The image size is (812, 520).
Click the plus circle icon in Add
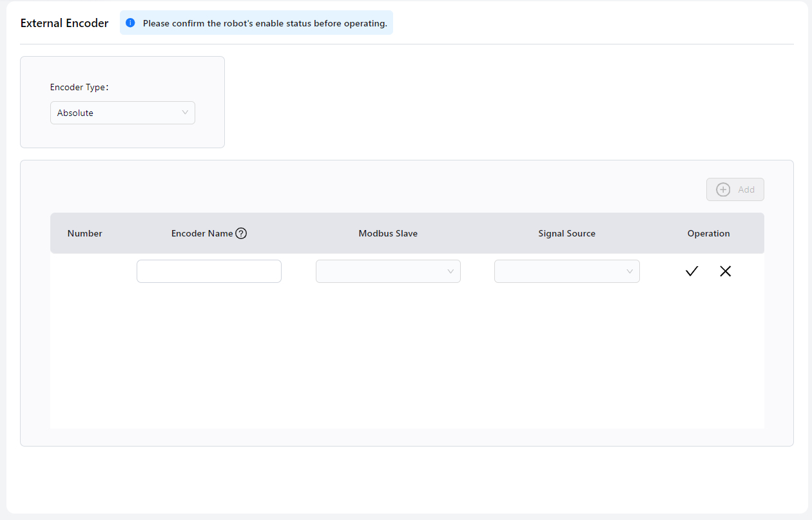pos(723,189)
